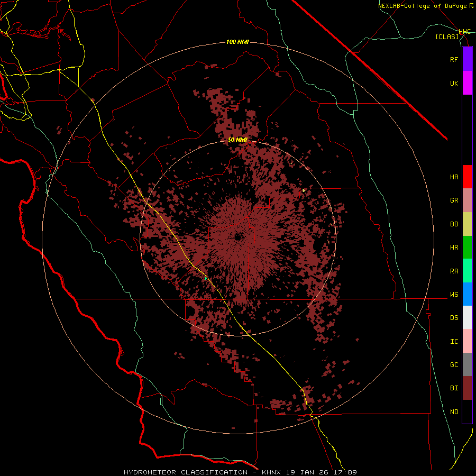
Task: Click the IC light pink legend swatch
Action: [467, 341]
